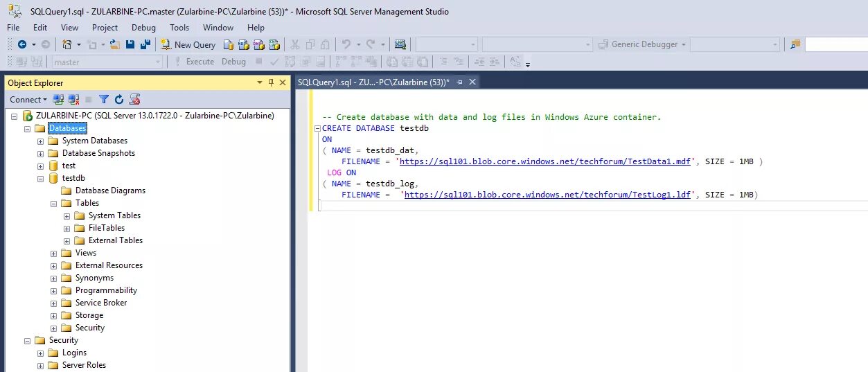Pin the SQLQuery1.sql tab

[459, 82]
